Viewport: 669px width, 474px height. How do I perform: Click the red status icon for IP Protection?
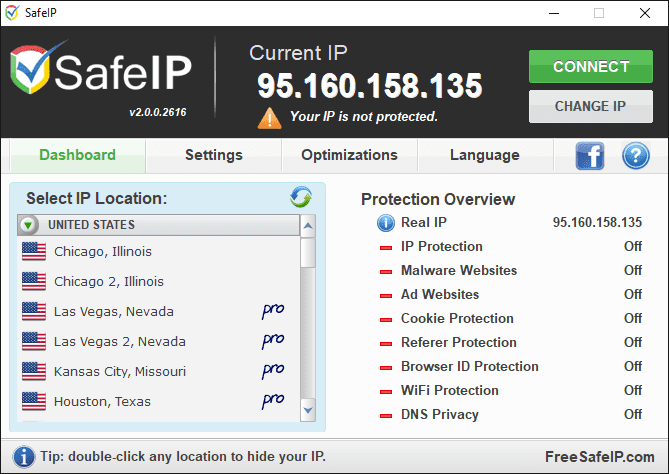(x=386, y=247)
